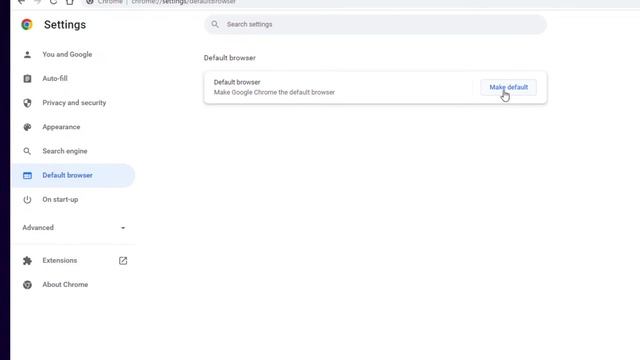Click the external link icon next to Extensions
Image resolution: width=640 pixels, height=360 pixels.
point(123,260)
